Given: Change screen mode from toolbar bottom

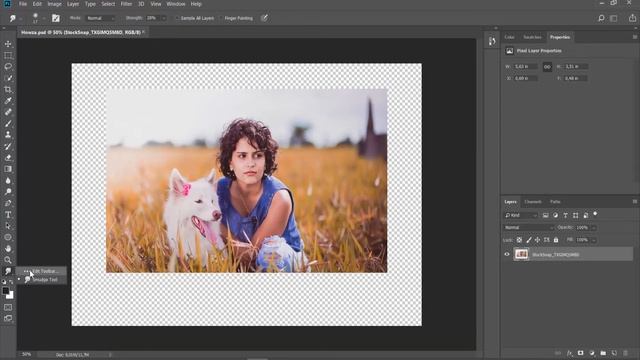Looking at the screenshot, I should [8, 318].
